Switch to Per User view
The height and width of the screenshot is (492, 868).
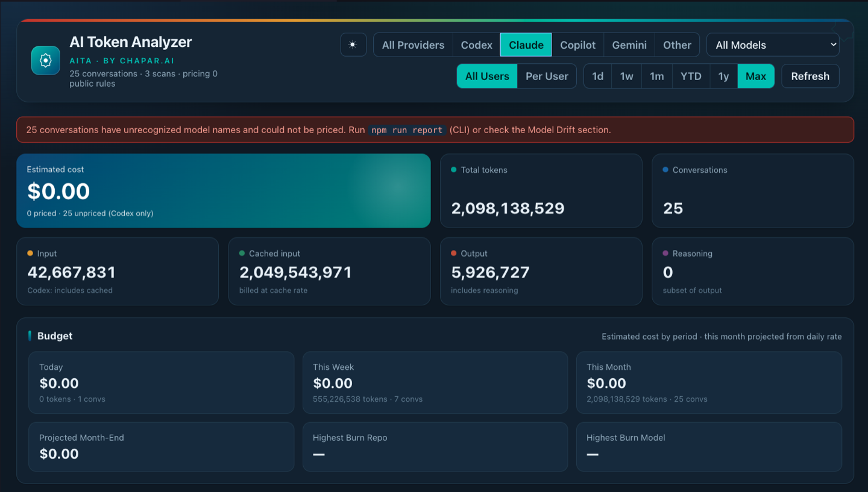pos(547,76)
